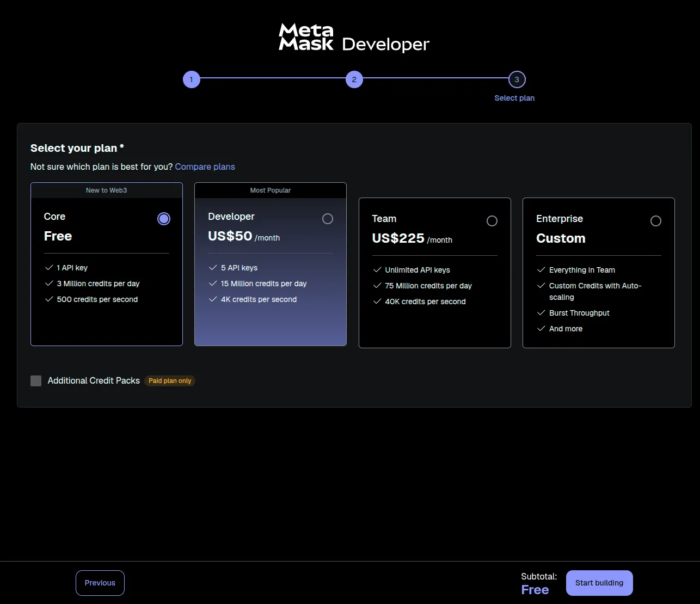Click the Enterprise Custom pricing card

[x=598, y=273]
